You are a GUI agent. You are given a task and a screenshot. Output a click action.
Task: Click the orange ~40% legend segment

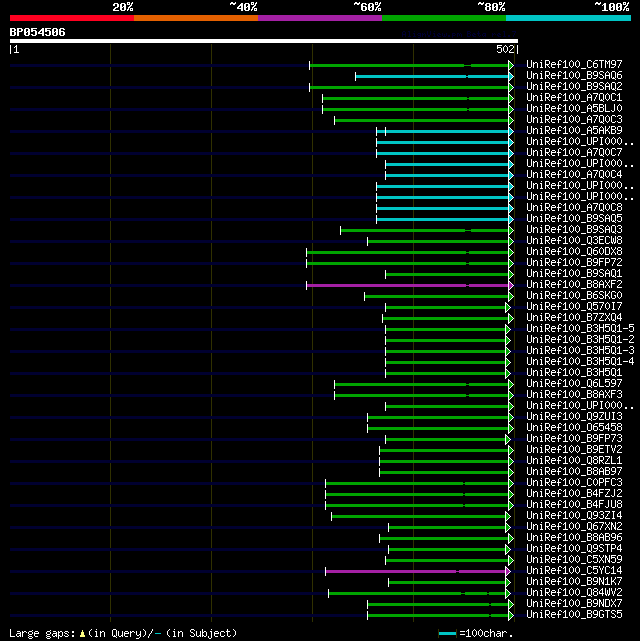196,18
